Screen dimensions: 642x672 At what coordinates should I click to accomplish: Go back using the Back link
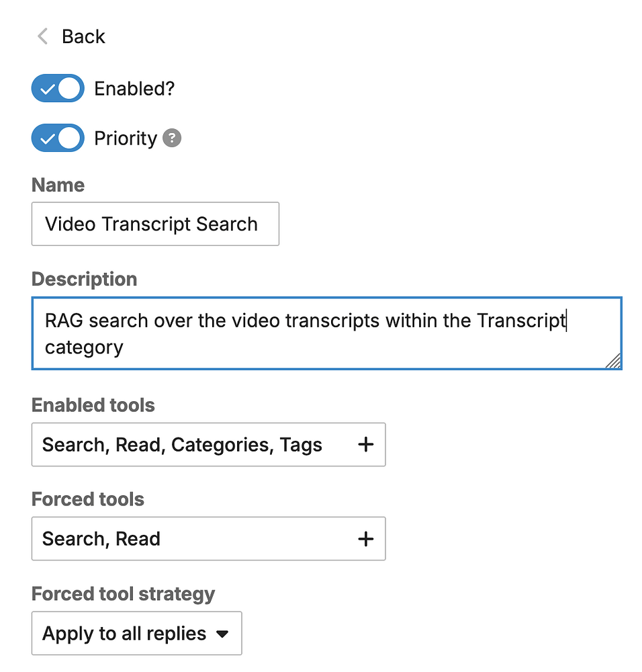click(72, 36)
